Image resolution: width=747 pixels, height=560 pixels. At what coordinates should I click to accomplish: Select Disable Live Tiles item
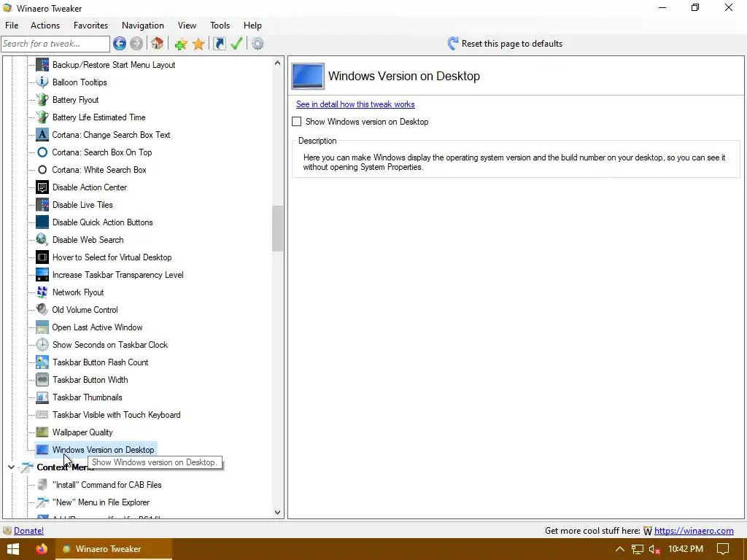coord(82,205)
